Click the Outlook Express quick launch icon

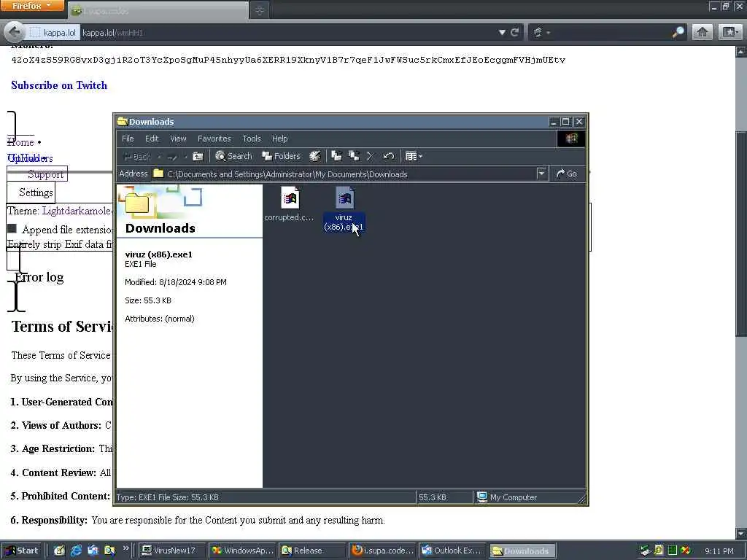click(x=93, y=551)
